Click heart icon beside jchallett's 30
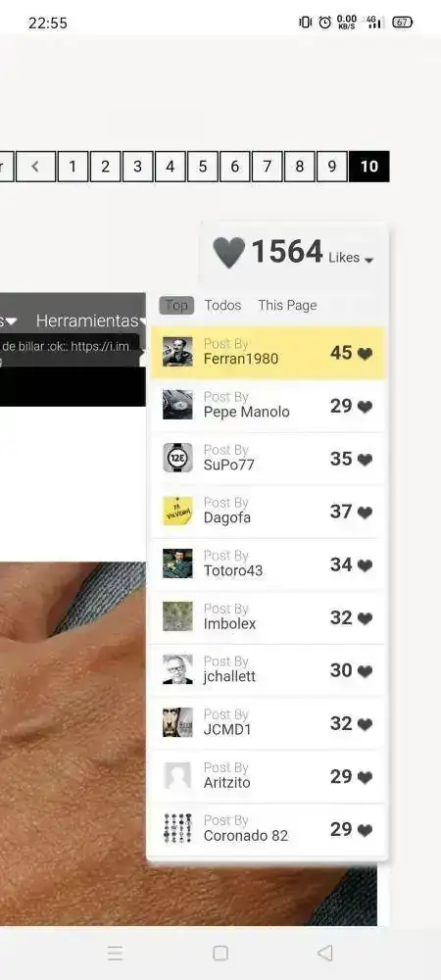This screenshot has height=980, width=441. coord(366,671)
